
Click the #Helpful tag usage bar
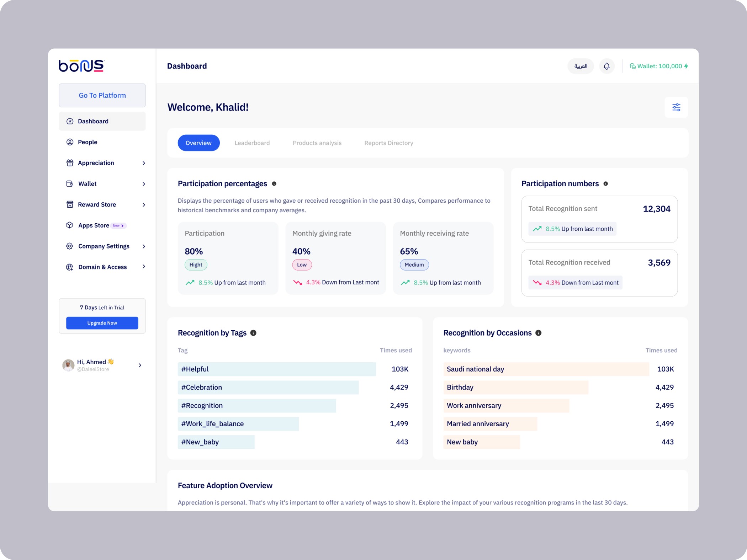(x=276, y=369)
